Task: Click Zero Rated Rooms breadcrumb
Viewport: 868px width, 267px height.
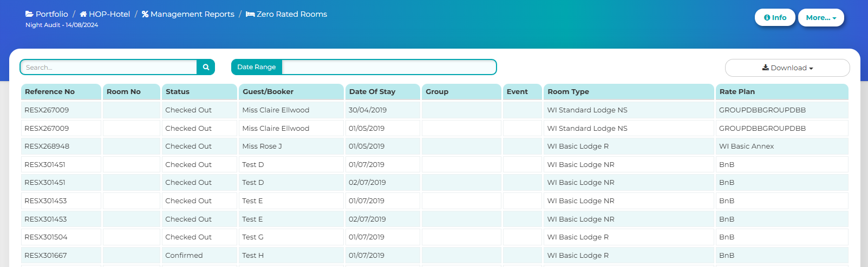Action: tap(286, 14)
